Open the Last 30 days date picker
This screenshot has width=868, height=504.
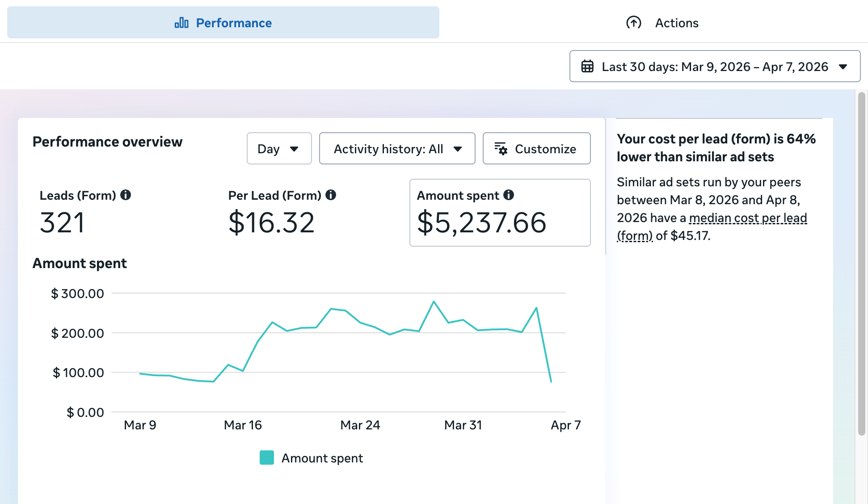coord(714,67)
